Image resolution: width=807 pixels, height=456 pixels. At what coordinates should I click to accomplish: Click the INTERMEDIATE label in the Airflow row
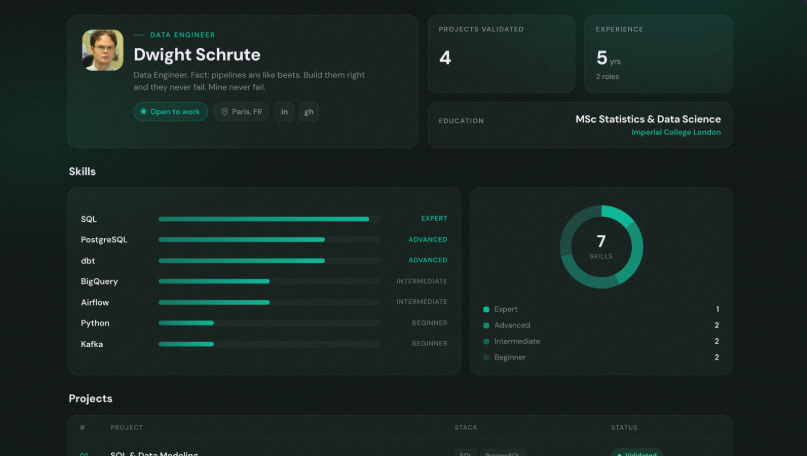[422, 302]
